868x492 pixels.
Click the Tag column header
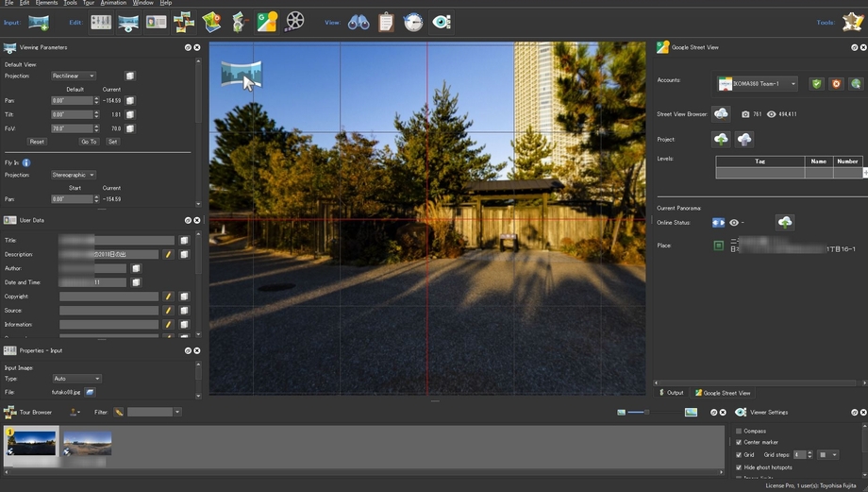pos(760,161)
